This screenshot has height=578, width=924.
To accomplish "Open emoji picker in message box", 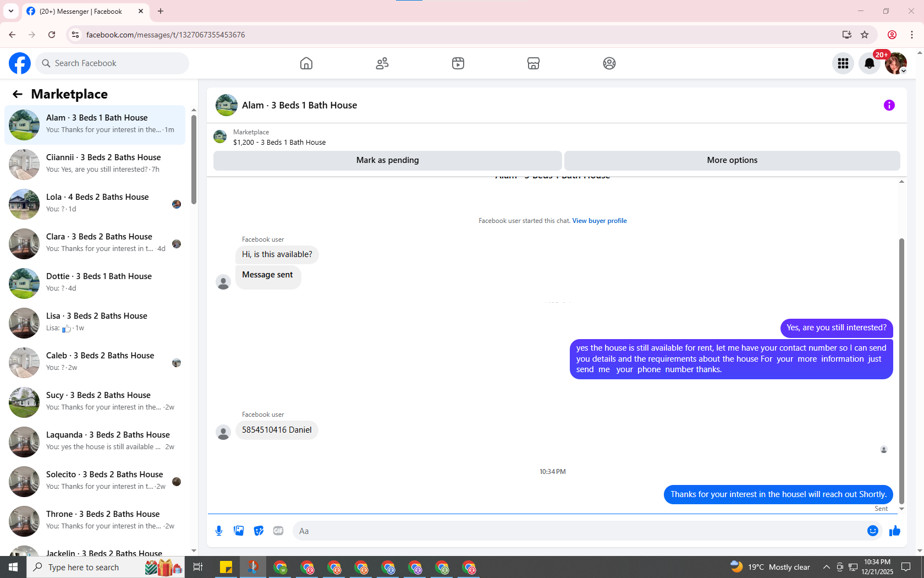I will coord(873,531).
